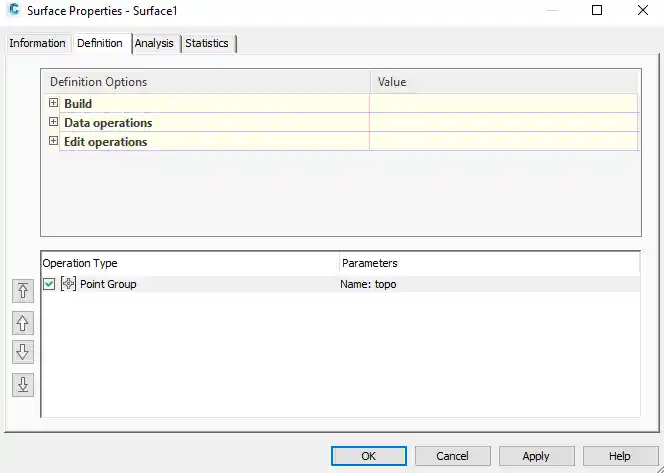Open the Analysis tab
Image resolution: width=664 pixels, height=473 pixels.
[x=154, y=43]
